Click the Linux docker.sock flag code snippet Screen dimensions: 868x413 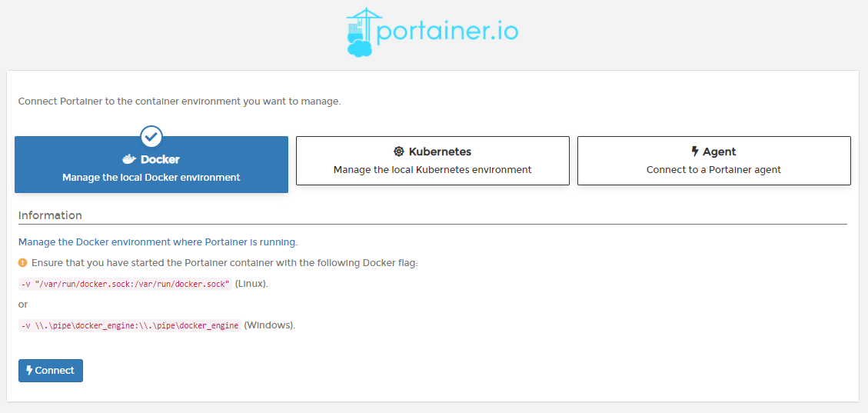[125, 284]
